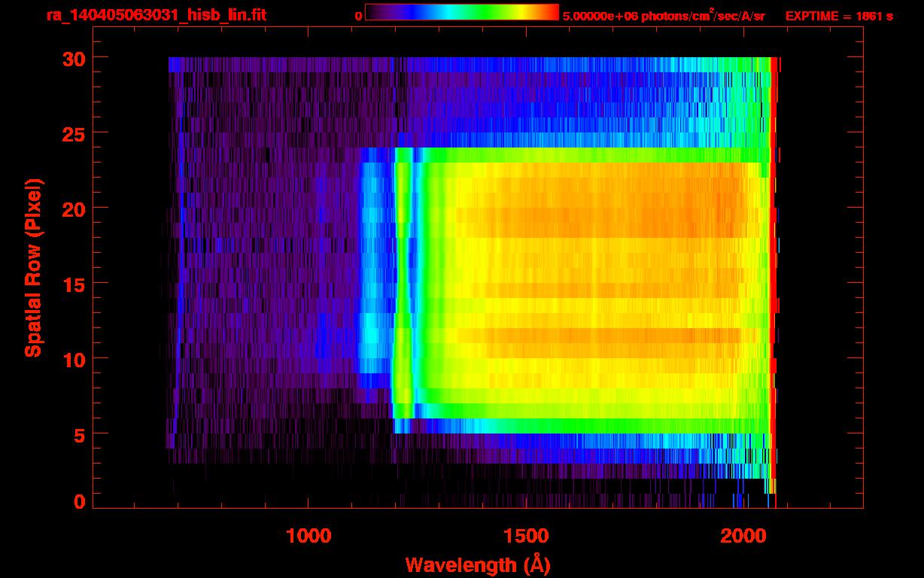The image size is (924, 578).
Task: Click the 1500 wavelength tick label
Action: (525, 536)
